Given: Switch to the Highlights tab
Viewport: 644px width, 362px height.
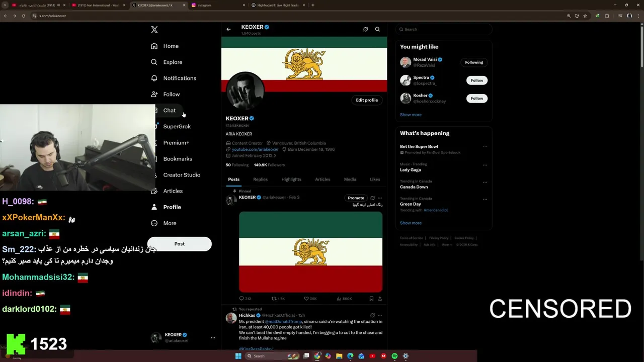Looking at the screenshot, I should pyautogui.click(x=291, y=179).
